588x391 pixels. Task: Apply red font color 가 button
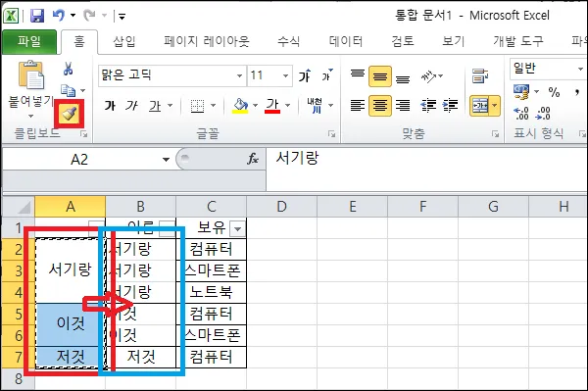point(272,106)
